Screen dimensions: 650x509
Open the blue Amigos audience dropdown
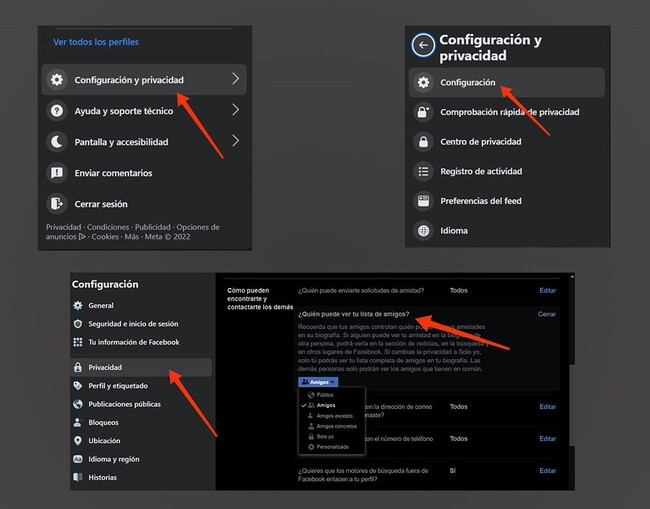[317, 382]
